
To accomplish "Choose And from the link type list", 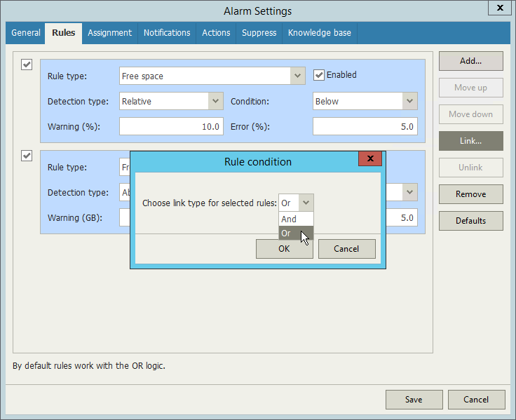I will click(296, 219).
